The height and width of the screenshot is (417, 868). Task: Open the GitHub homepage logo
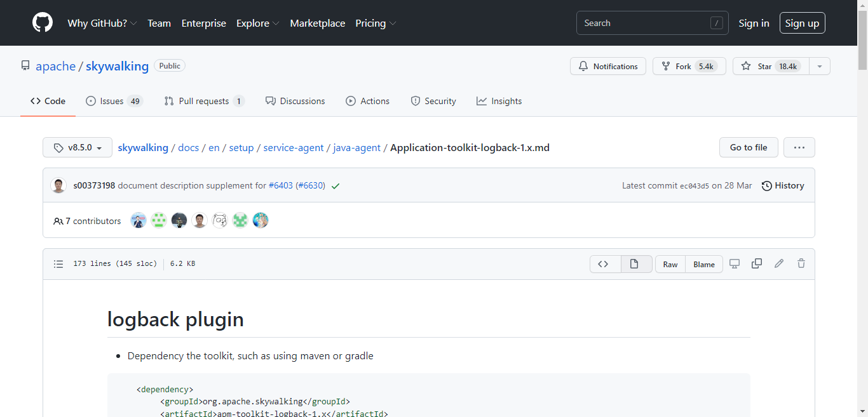[43, 23]
